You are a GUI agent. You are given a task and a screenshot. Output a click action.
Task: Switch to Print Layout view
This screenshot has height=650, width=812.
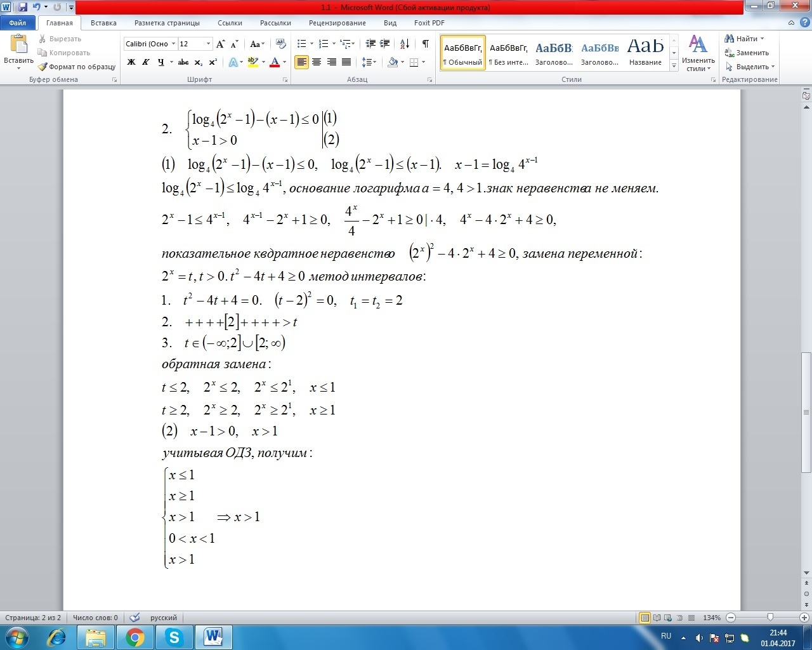[645, 618]
